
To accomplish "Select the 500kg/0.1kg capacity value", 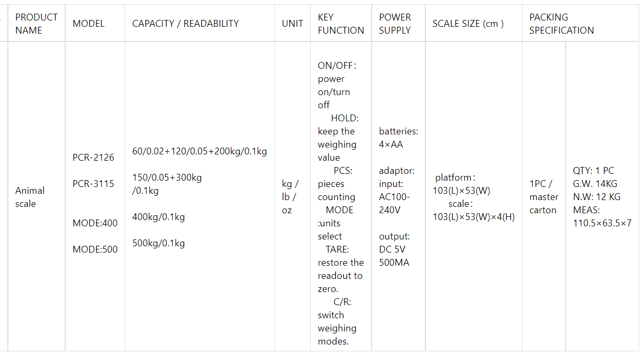I will click(x=158, y=243).
